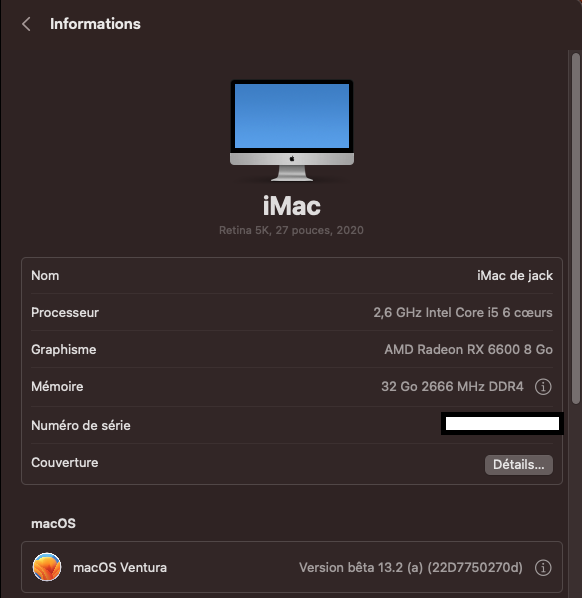Open info icon next to macOS version
Viewport: 582px width, 598px height.
pyautogui.click(x=543, y=567)
